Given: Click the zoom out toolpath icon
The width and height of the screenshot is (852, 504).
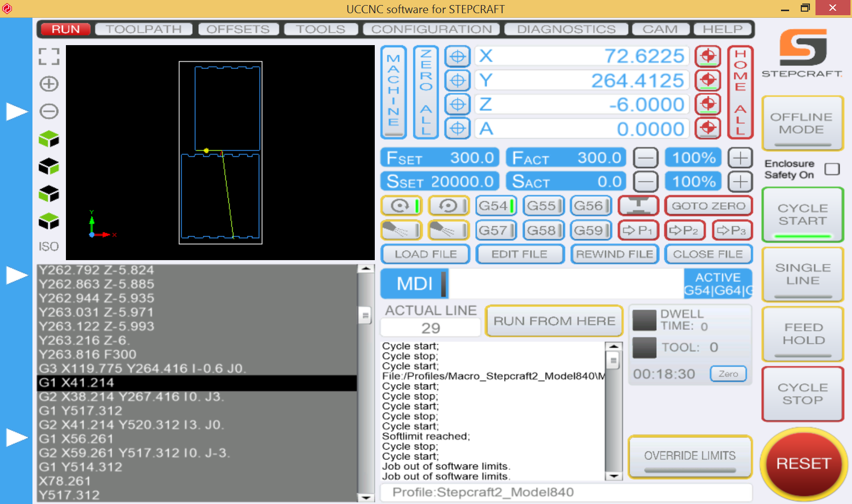Looking at the screenshot, I should point(49,111).
